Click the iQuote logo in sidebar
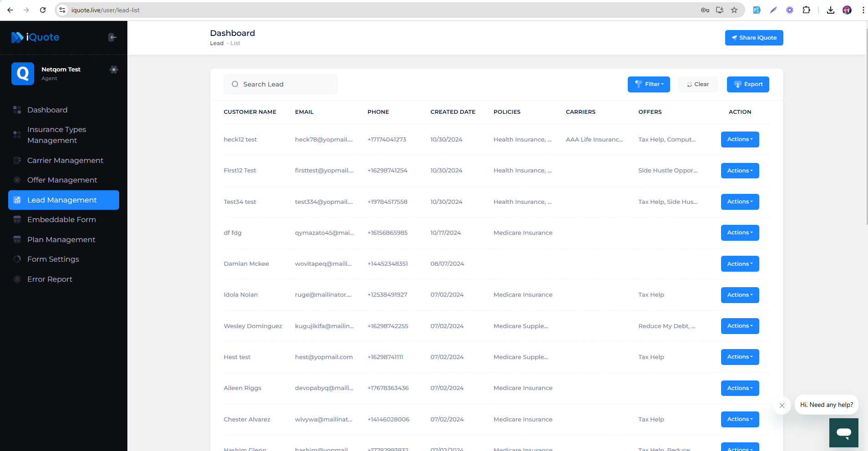 pos(35,37)
